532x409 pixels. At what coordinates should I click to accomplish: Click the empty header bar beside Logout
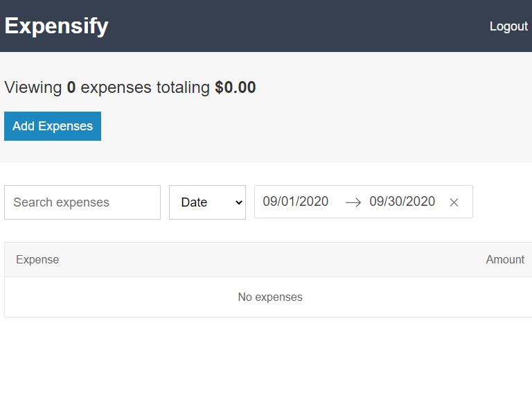point(298,26)
